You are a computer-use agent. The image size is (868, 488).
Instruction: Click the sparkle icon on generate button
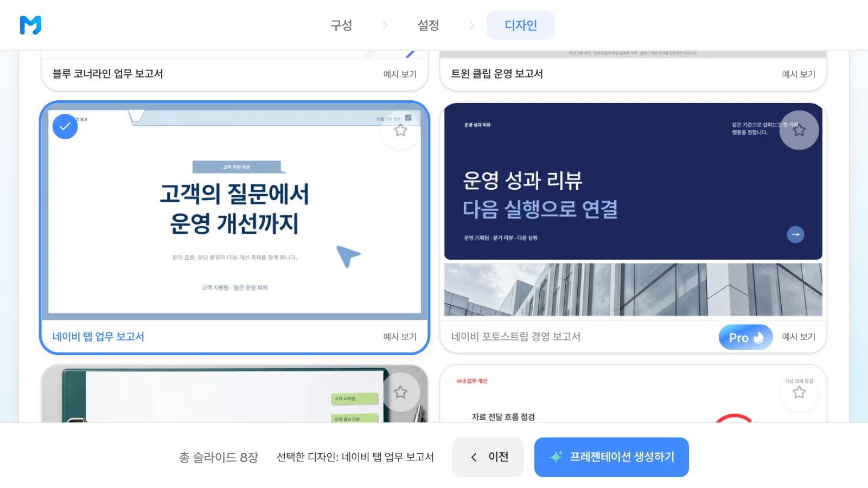[x=556, y=457]
